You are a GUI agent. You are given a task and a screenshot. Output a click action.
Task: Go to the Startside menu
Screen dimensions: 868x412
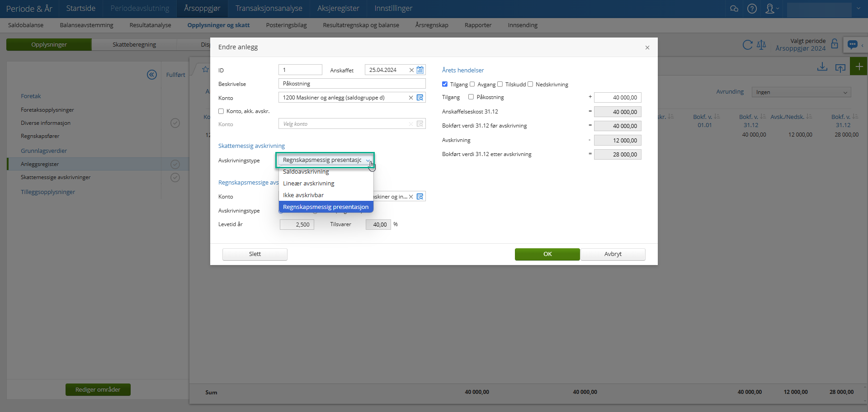point(80,9)
